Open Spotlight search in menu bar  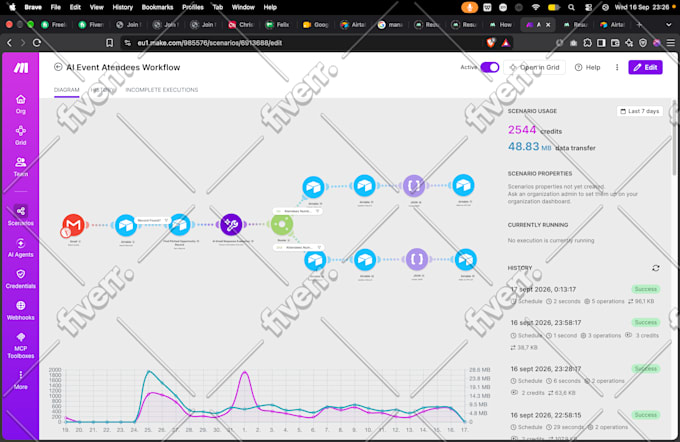(572, 7)
